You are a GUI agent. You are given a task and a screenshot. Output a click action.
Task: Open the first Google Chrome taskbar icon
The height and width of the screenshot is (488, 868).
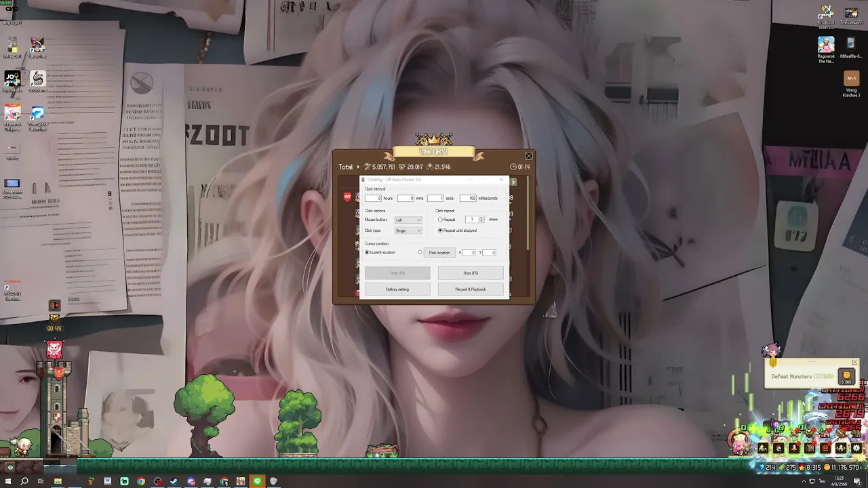pyautogui.click(x=141, y=481)
